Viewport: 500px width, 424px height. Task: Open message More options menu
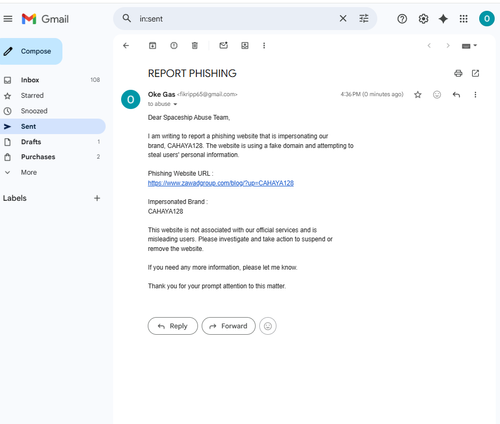475,95
